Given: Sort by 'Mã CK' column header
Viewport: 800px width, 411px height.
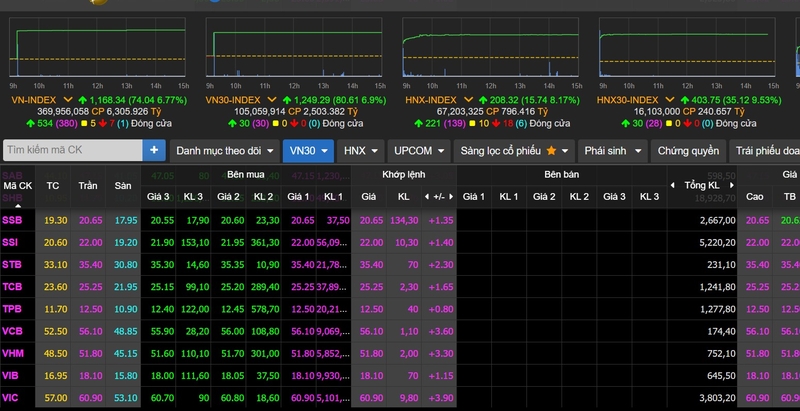Looking at the screenshot, I should (x=18, y=186).
